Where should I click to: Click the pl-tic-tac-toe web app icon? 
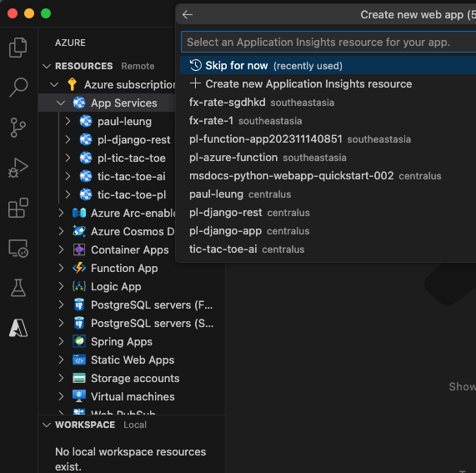tap(86, 158)
